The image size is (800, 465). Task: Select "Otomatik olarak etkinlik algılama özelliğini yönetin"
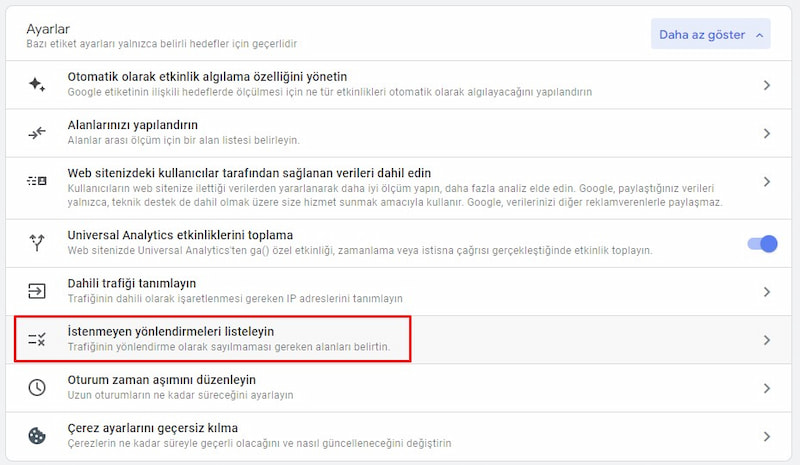[x=207, y=76]
